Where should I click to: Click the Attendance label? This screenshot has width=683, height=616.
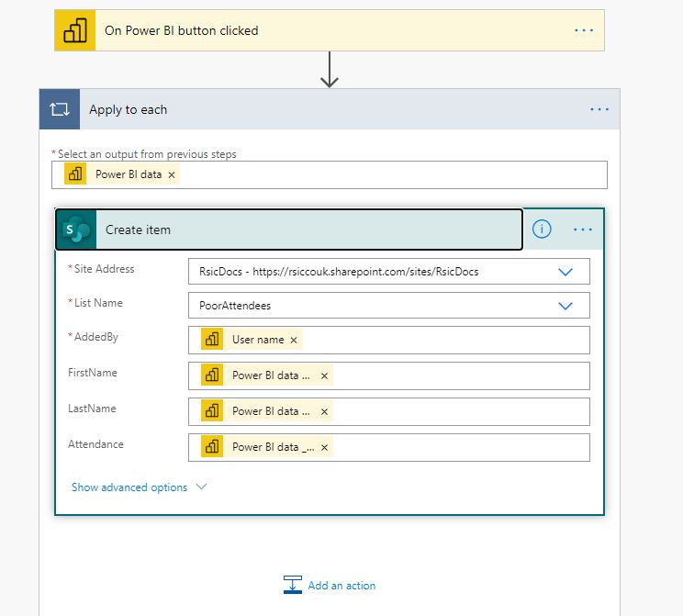click(x=95, y=444)
